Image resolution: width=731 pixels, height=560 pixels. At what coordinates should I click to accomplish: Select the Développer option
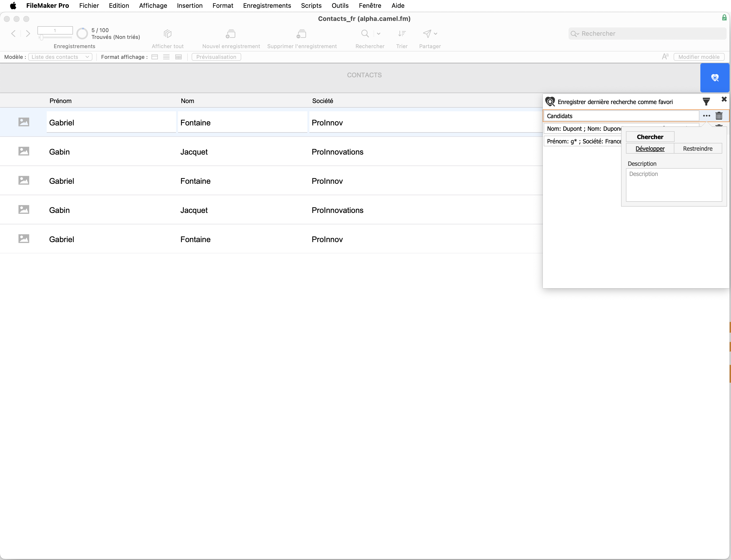pyautogui.click(x=650, y=149)
